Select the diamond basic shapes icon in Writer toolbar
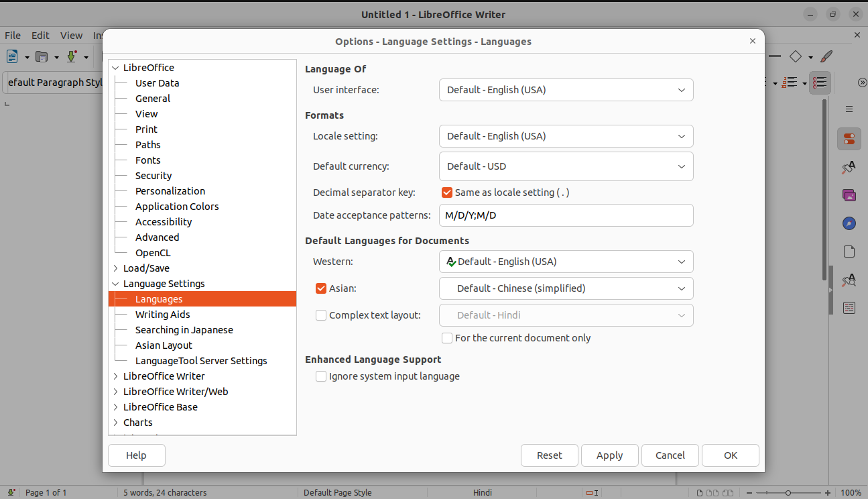The height and width of the screenshot is (499, 868). pos(796,57)
